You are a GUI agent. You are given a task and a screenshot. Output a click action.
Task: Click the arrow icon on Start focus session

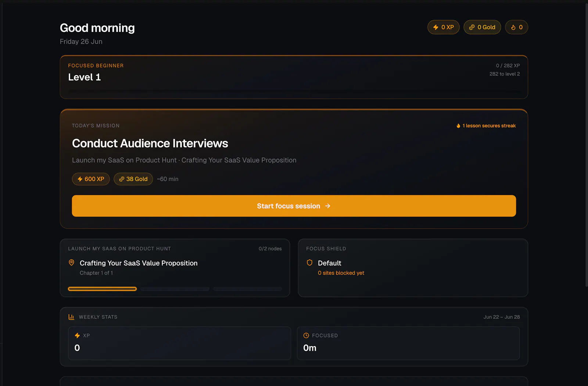coord(328,206)
